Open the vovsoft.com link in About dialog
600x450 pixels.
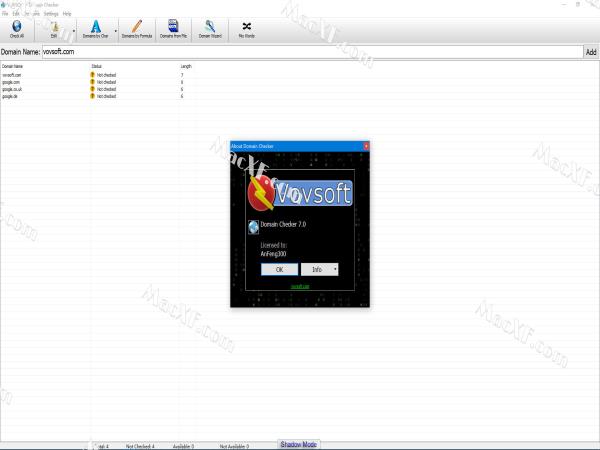pos(300,286)
